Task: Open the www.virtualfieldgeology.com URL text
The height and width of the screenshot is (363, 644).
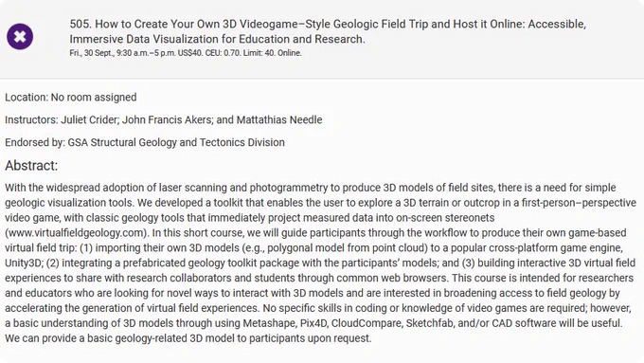Action: [x=76, y=233]
